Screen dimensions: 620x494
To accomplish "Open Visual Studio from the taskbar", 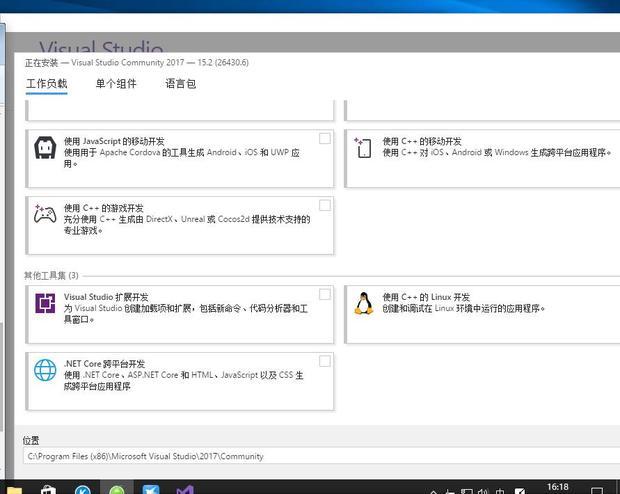I will point(185,490).
